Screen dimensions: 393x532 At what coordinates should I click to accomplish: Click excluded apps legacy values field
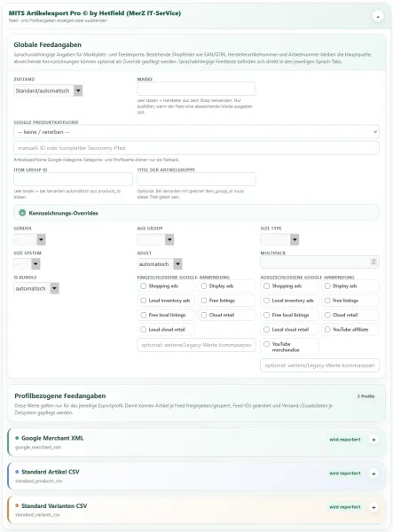319,365
